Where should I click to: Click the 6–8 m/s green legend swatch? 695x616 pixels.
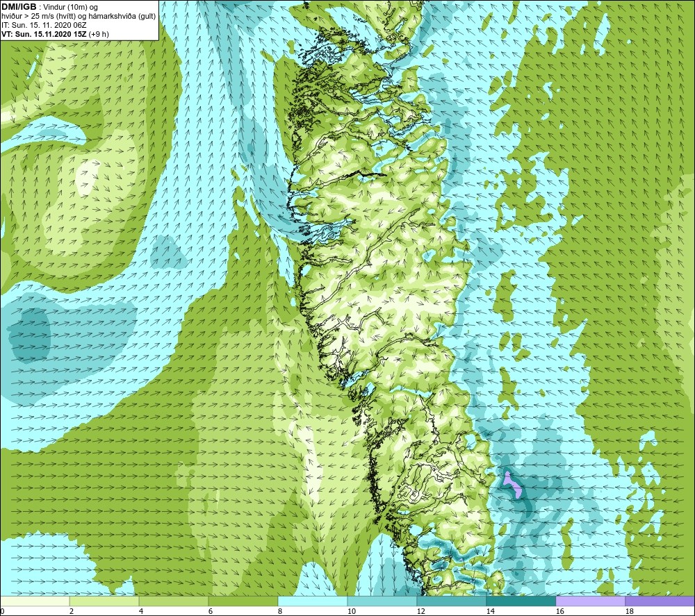(x=243, y=601)
